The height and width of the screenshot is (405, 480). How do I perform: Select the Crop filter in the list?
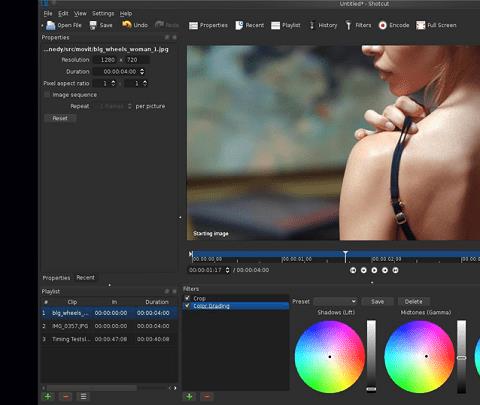coord(236,298)
